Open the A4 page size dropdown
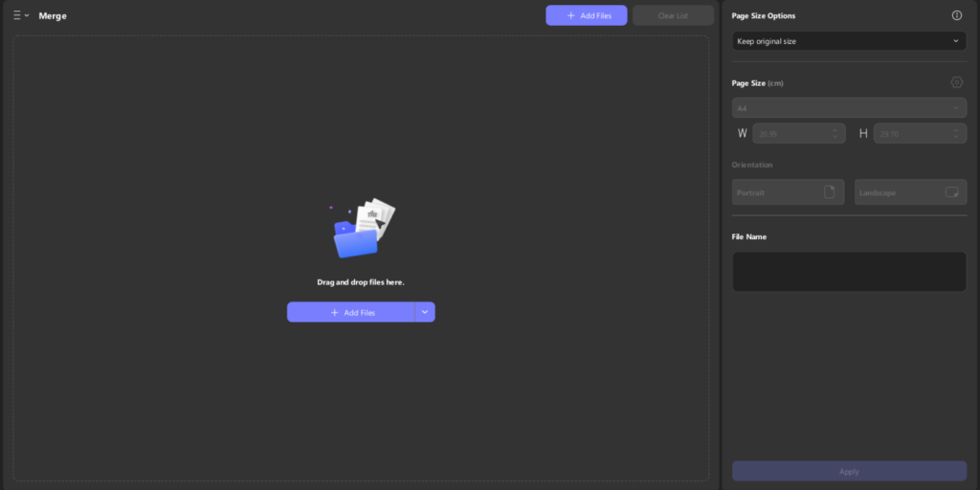This screenshot has width=980, height=490. (848, 108)
